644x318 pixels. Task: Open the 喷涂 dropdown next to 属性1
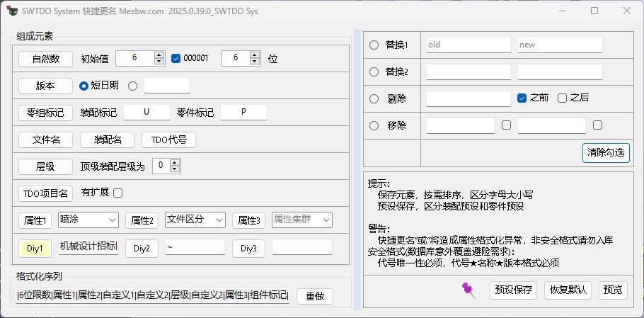click(x=88, y=220)
